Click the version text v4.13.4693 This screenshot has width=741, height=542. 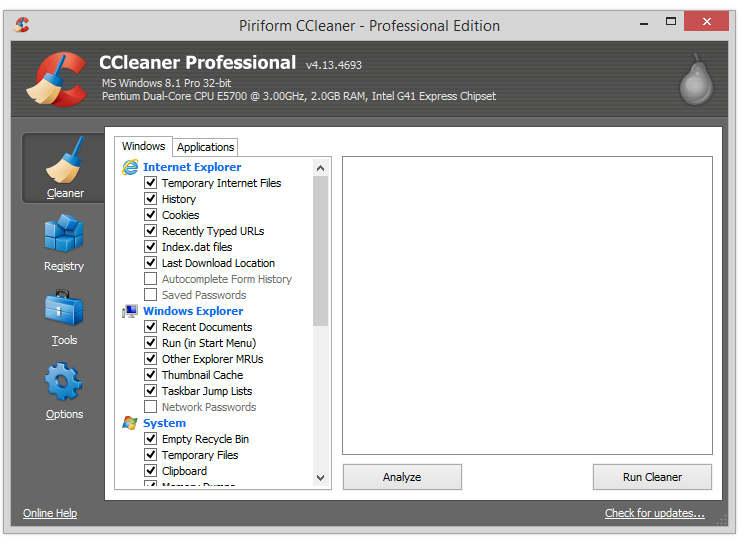(334, 65)
